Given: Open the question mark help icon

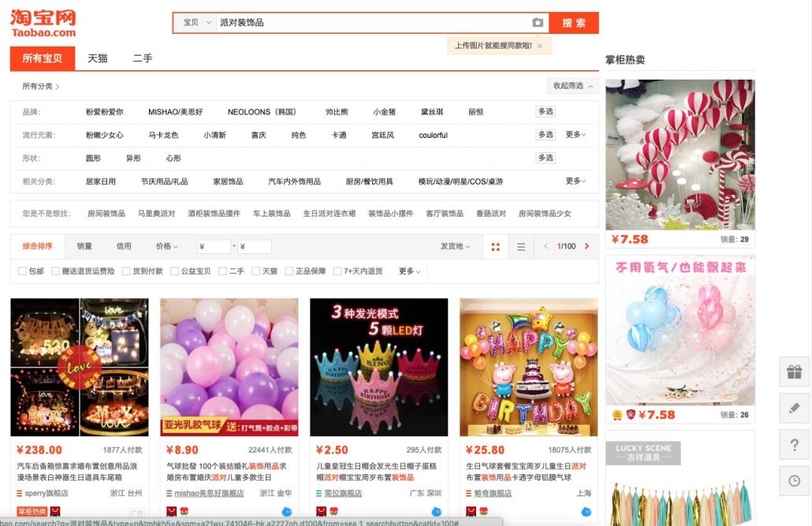Looking at the screenshot, I should pos(795,444).
